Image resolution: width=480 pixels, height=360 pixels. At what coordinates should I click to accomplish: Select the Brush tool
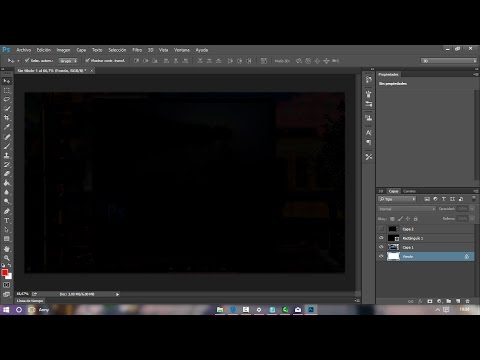click(7, 146)
